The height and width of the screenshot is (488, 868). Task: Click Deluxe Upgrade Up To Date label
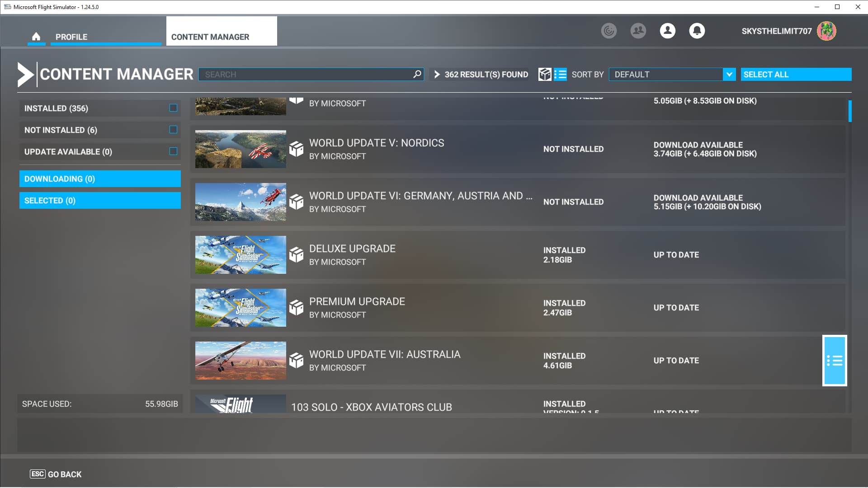click(x=676, y=255)
